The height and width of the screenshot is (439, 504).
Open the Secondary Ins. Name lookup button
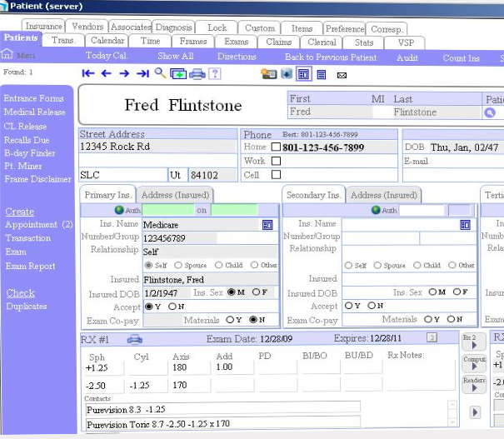pos(465,225)
